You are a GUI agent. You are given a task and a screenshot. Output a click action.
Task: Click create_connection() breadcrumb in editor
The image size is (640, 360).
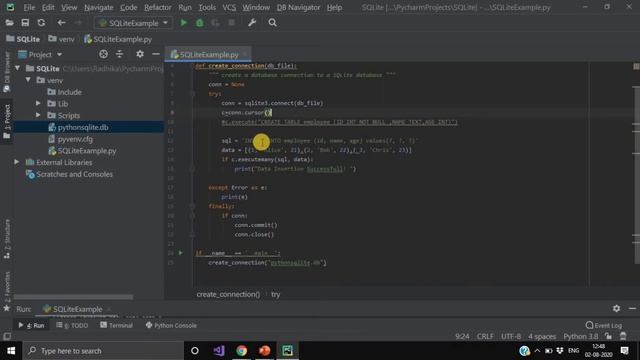coord(228,294)
